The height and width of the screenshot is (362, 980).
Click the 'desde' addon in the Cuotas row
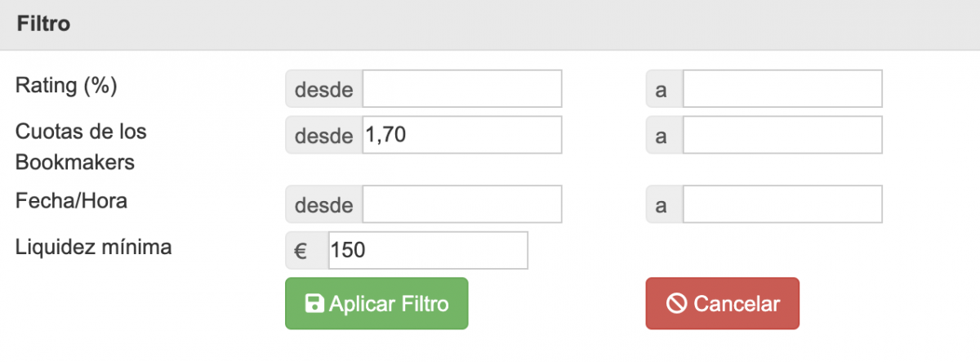coord(323,135)
